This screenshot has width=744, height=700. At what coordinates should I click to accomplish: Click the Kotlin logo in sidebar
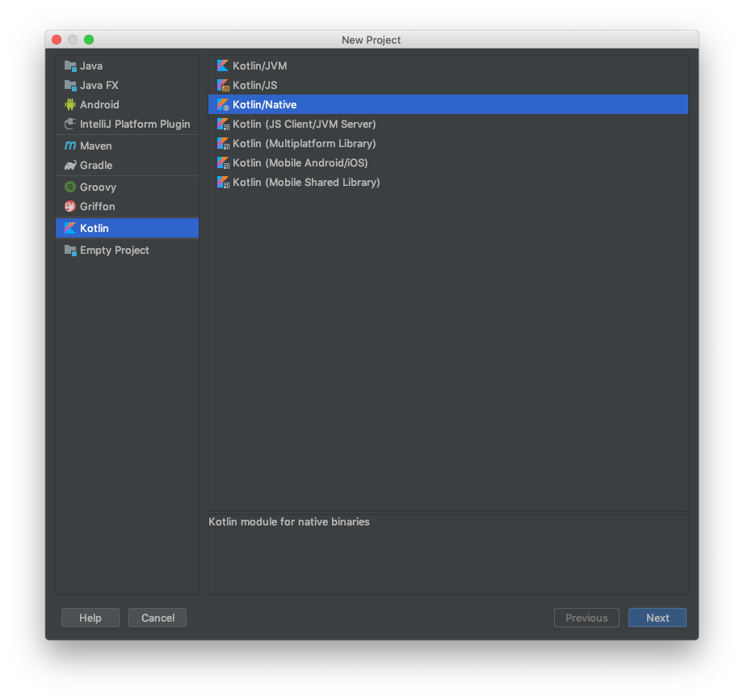pos(70,229)
